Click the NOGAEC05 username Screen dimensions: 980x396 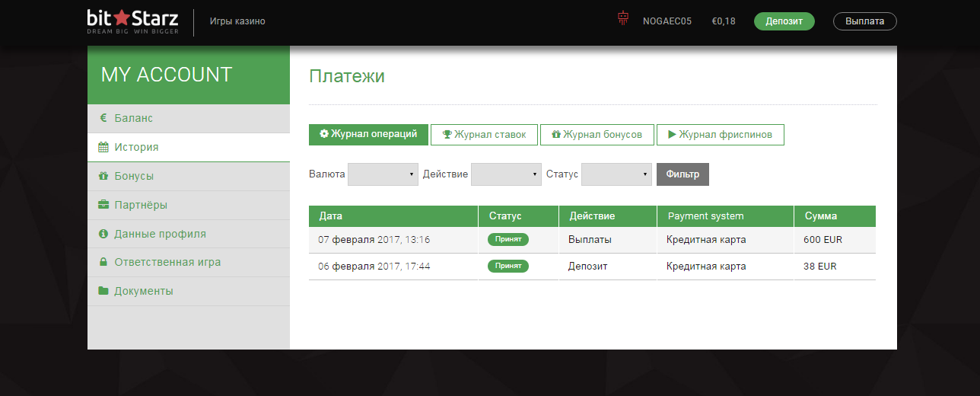667,21
